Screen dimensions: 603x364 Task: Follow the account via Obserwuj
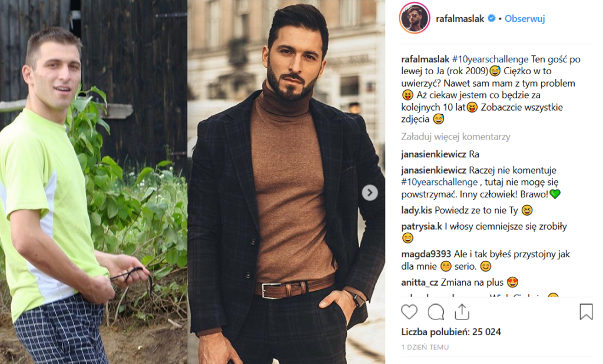[525, 18]
